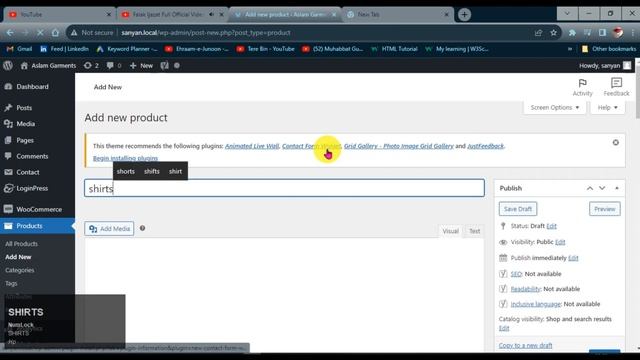Open the New content menu
The image size is (640, 360).
pyautogui.click(x=141, y=65)
